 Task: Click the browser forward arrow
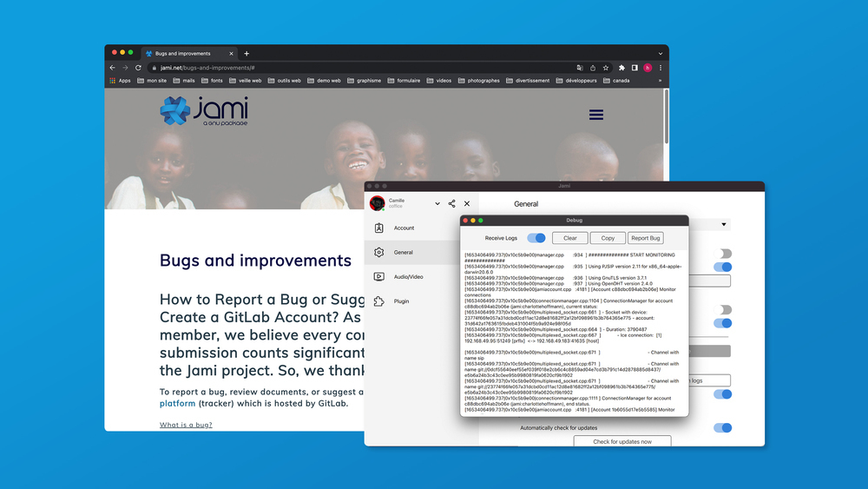(125, 68)
